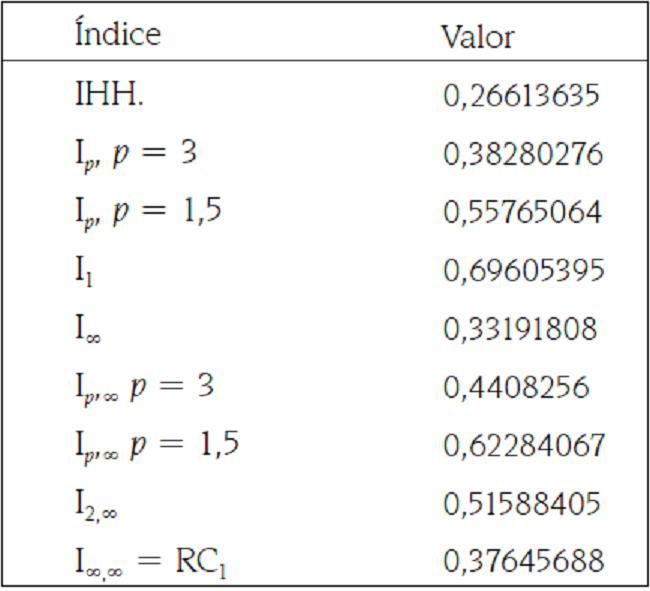Click the "I1" index label
Image resolution: width=650 pixels, height=591 pixels.
point(85,271)
